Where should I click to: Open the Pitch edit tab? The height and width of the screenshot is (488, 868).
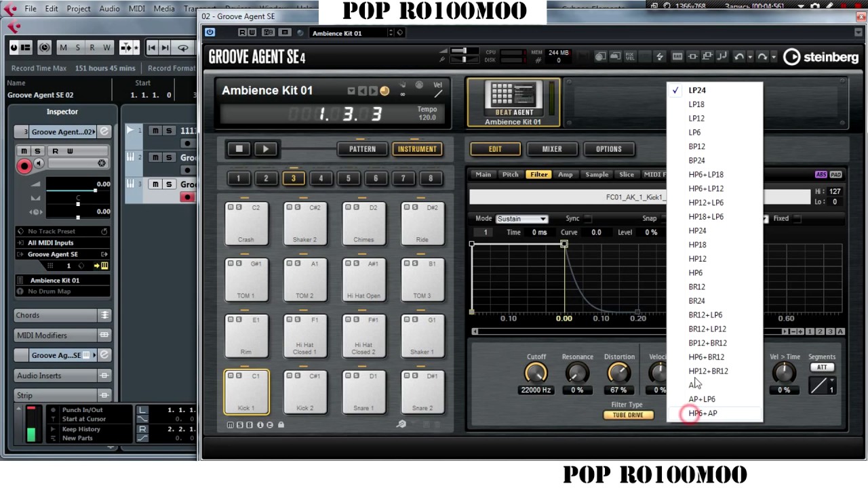[510, 174]
